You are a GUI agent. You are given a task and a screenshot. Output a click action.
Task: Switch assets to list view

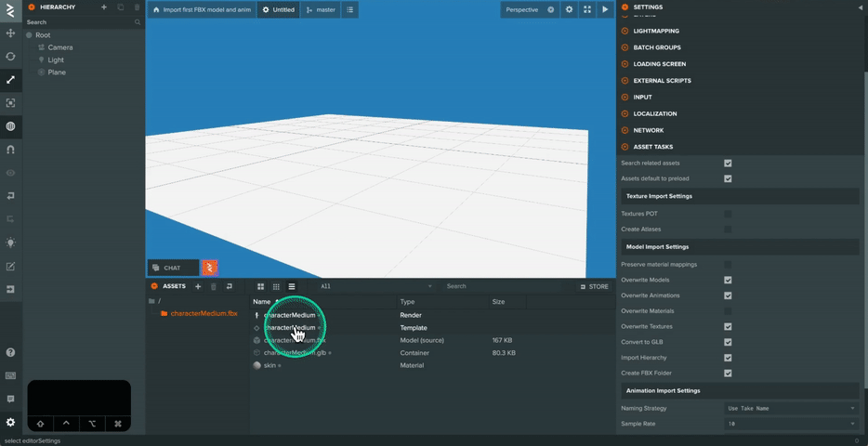point(292,286)
